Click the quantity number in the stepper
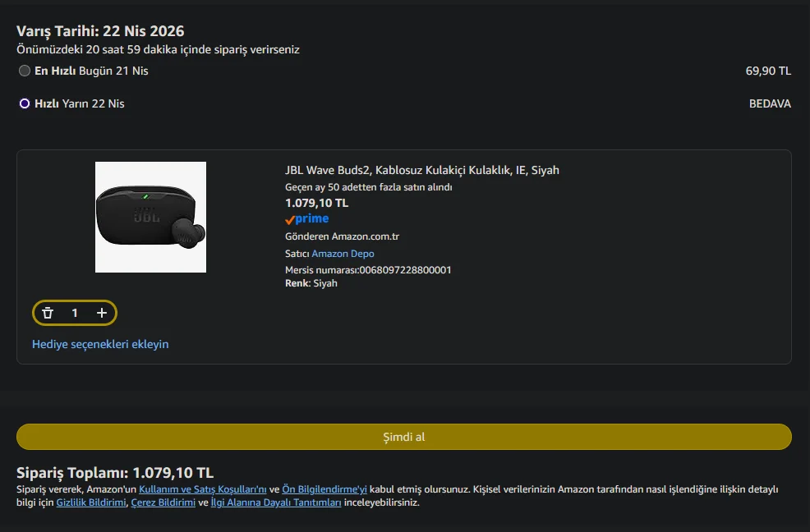 pos(75,313)
